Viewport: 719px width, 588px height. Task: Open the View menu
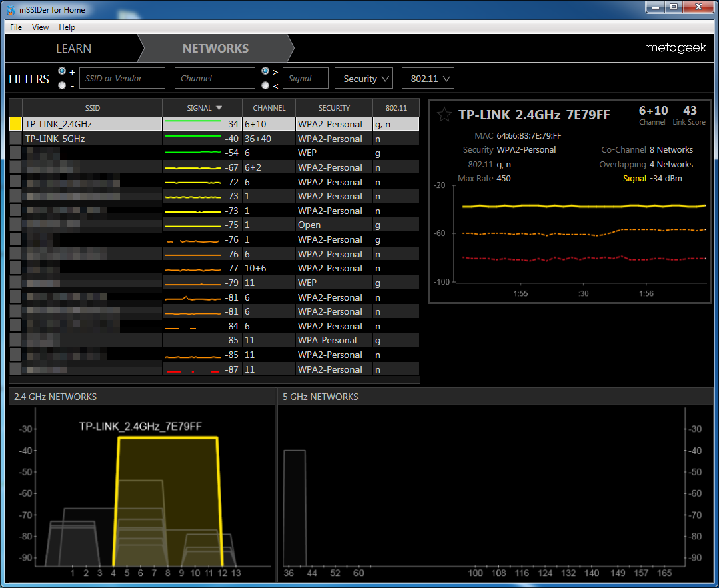tap(40, 27)
